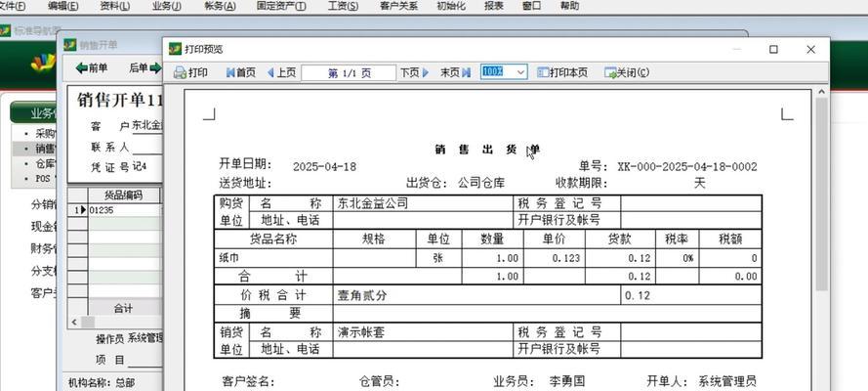Select the 货品编码 column header

(x=123, y=195)
